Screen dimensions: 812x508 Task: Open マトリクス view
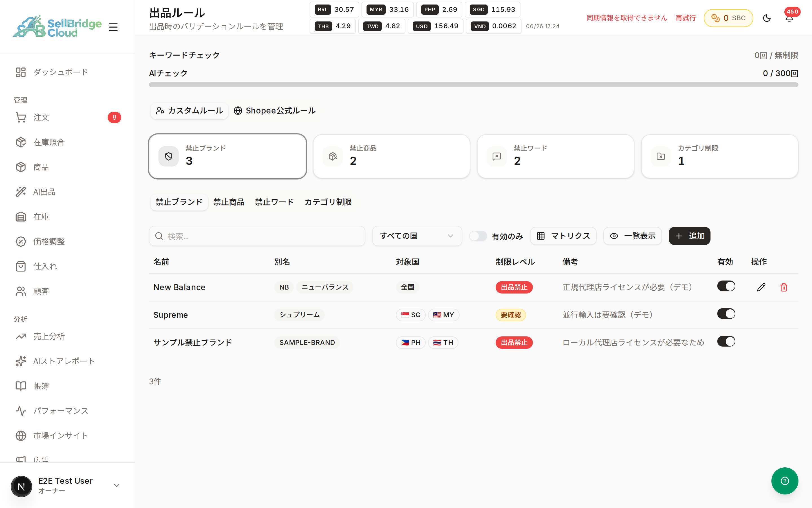(563, 236)
